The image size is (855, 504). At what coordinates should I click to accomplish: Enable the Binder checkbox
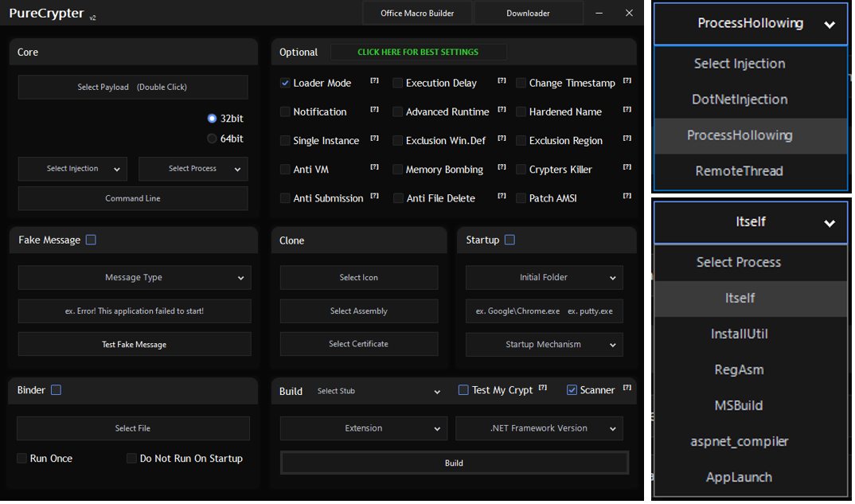(56, 390)
